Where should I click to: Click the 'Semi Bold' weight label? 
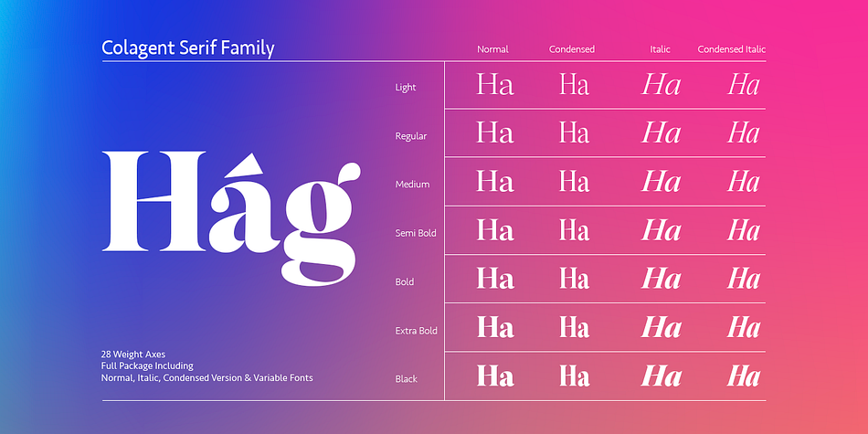tap(416, 233)
